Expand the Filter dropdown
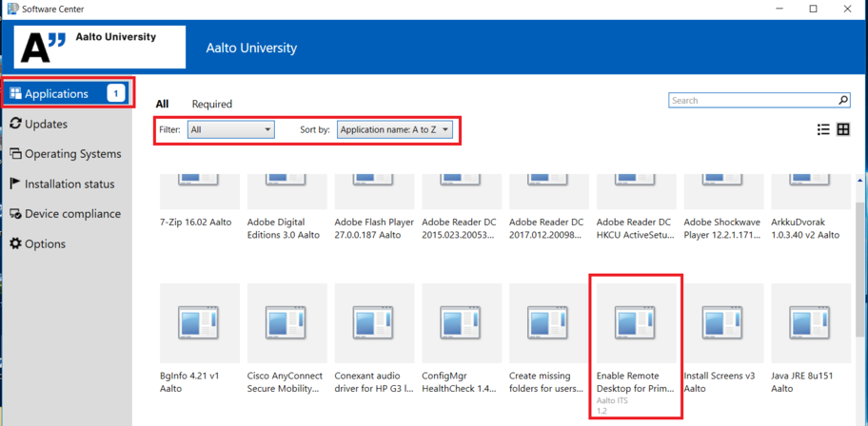This screenshot has width=868, height=426. [x=231, y=129]
